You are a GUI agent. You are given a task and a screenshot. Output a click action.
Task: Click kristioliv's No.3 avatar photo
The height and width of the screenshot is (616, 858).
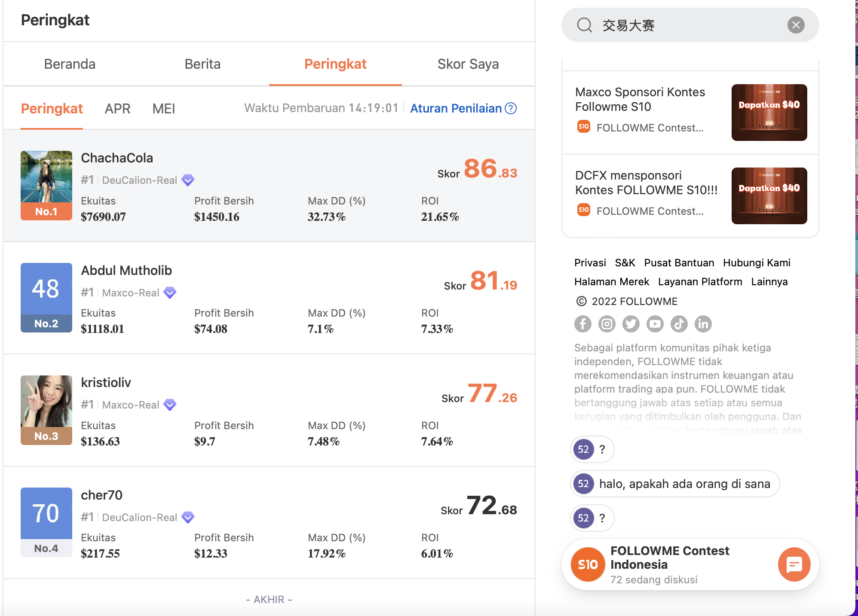(46, 410)
